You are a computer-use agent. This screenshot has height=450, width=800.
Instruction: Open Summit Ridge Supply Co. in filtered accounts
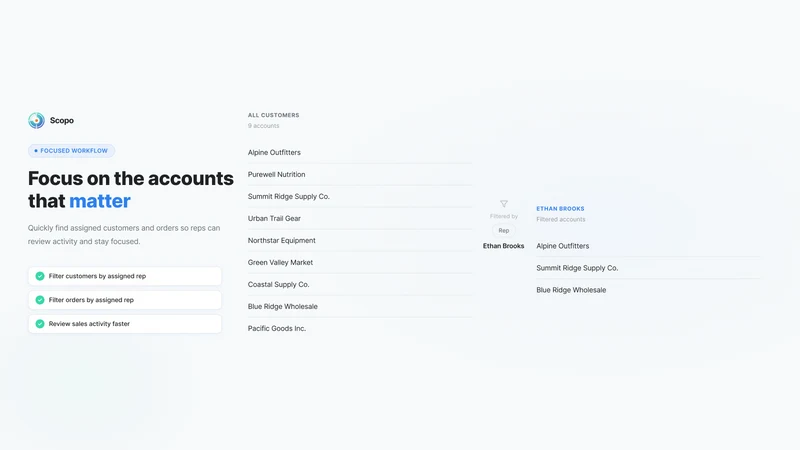click(x=648, y=268)
